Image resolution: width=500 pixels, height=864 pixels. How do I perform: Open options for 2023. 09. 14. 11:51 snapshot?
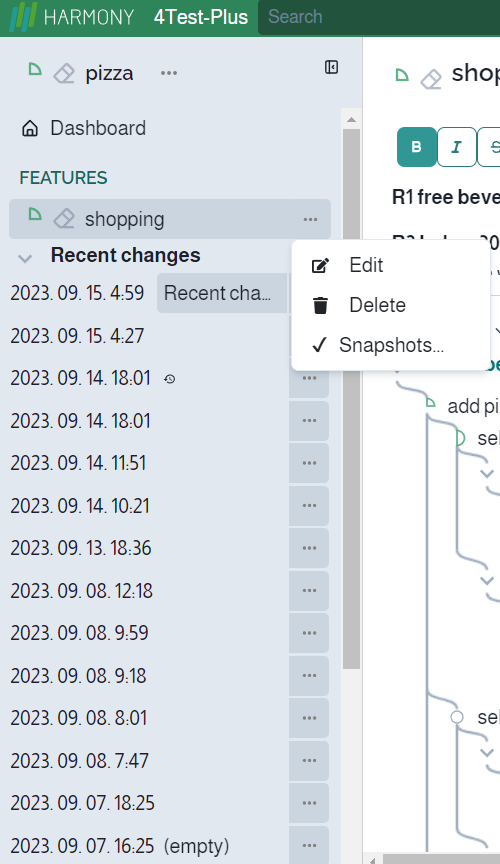pos(309,463)
